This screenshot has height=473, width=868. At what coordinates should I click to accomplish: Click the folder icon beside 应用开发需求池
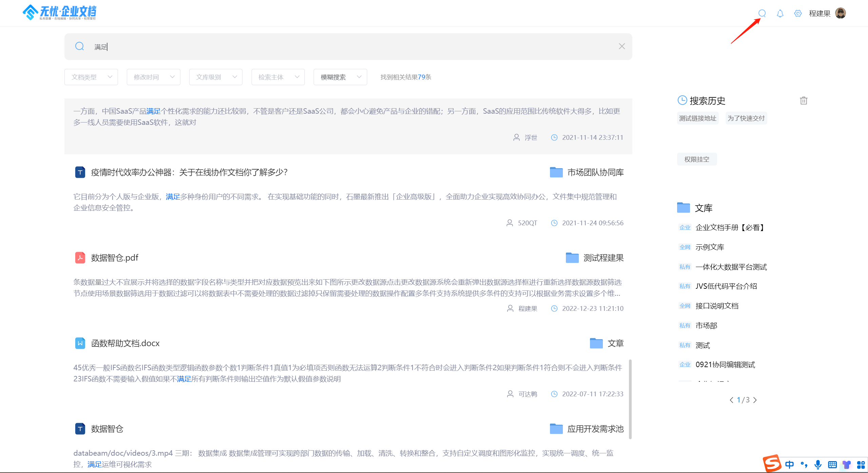(556, 429)
